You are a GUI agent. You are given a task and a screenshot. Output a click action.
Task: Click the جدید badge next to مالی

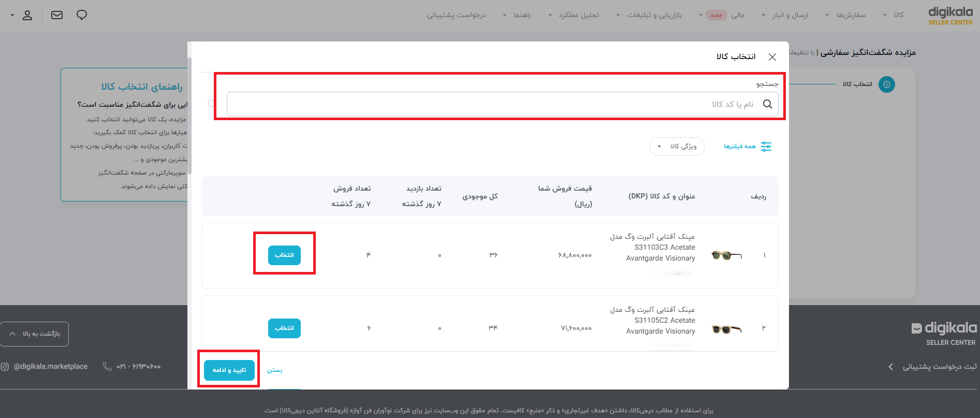[x=716, y=15]
